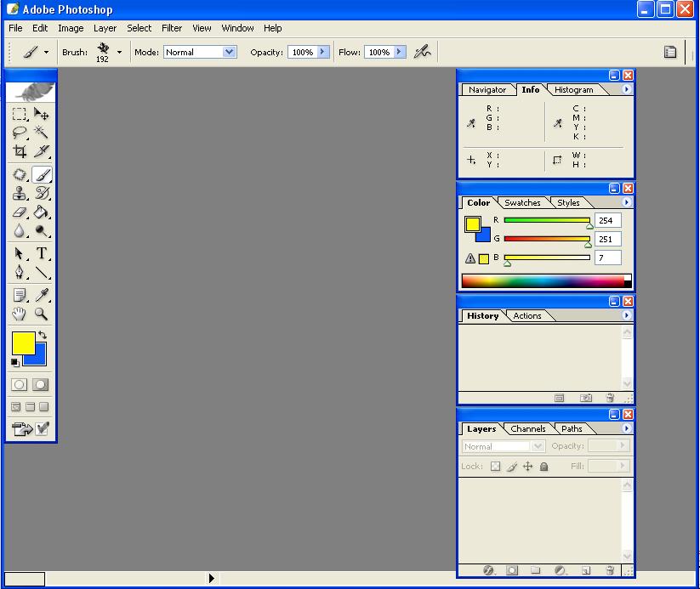Screen dimensions: 700x589
Task: Open the Filter menu
Action: tap(172, 28)
